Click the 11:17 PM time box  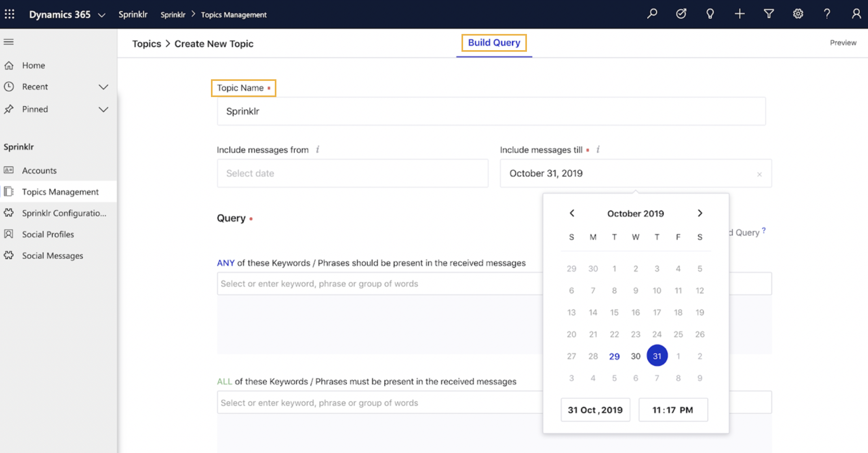coord(673,410)
